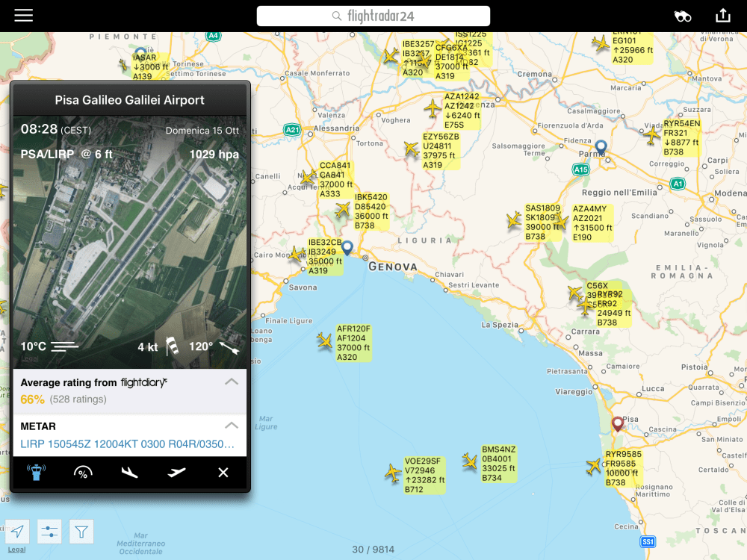The image size is (747, 560).
Task: Close the Pisa airport panel
Action: point(223,473)
